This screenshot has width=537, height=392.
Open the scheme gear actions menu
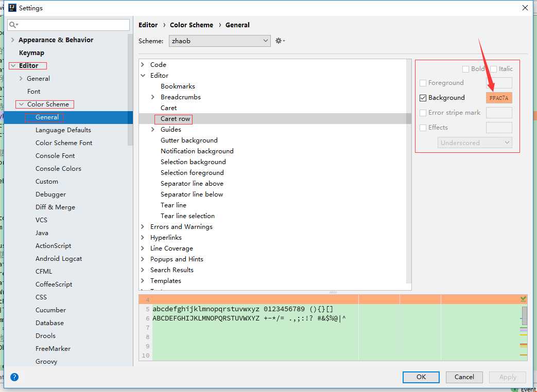[x=280, y=41]
